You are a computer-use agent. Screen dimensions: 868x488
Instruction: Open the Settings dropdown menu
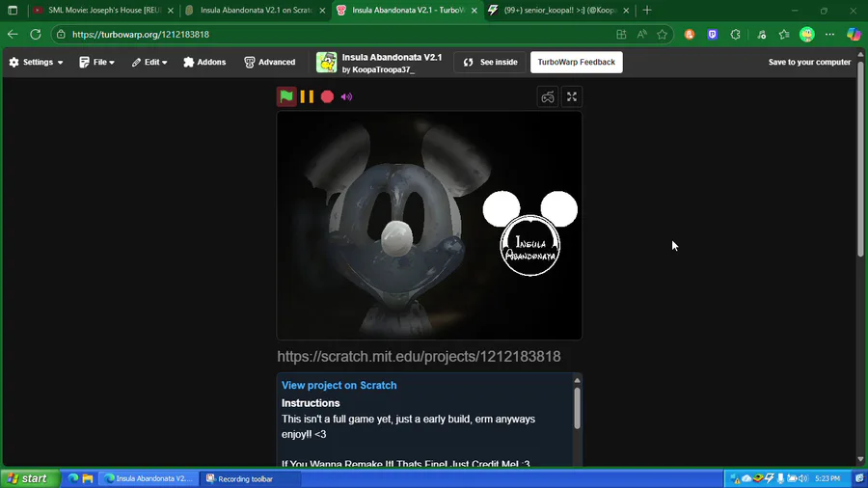pos(36,62)
